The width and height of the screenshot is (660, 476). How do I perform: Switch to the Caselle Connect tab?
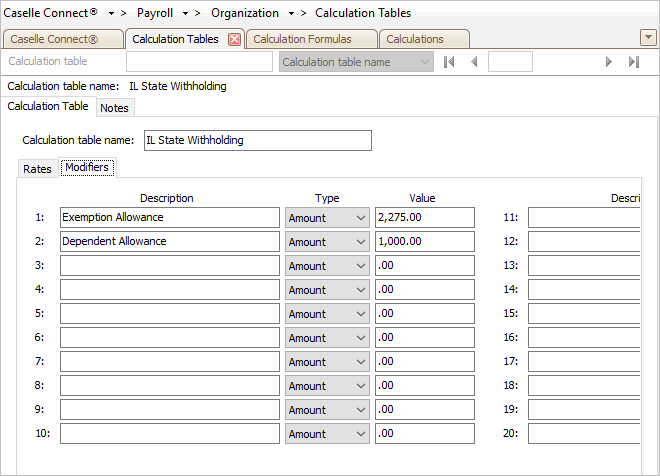(63, 39)
